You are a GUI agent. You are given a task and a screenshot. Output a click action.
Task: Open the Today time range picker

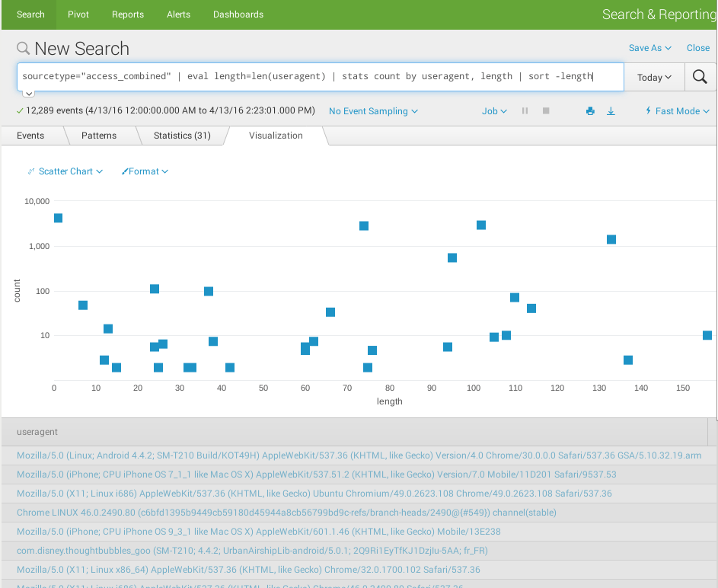[654, 77]
